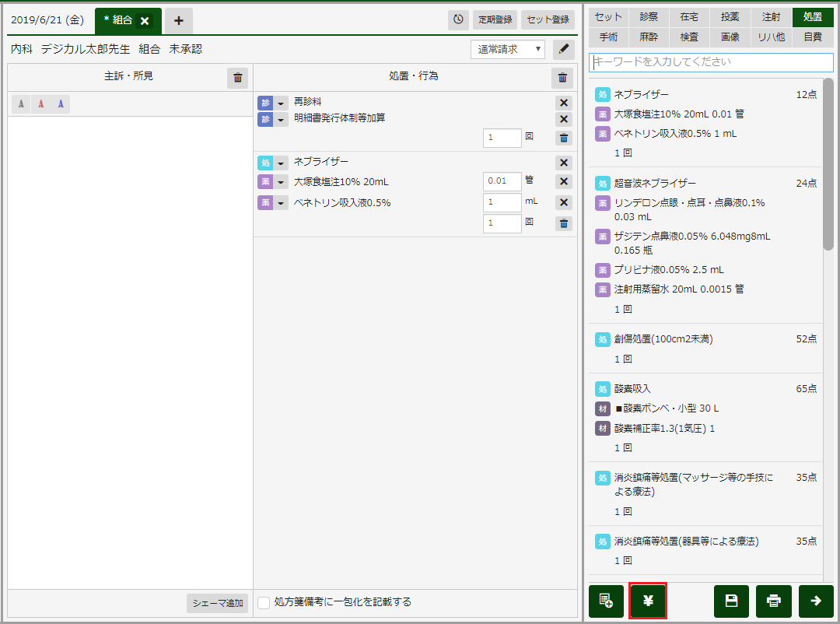Image resolution: width=840 pixels, height=624 pixels.
Task: Click the save floppy disk icon button
Action: [x=731, y=601]
